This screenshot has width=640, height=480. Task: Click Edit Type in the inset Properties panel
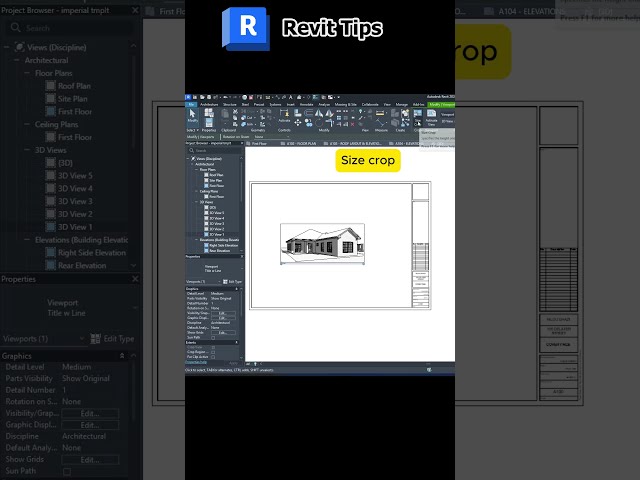(233, 282)
